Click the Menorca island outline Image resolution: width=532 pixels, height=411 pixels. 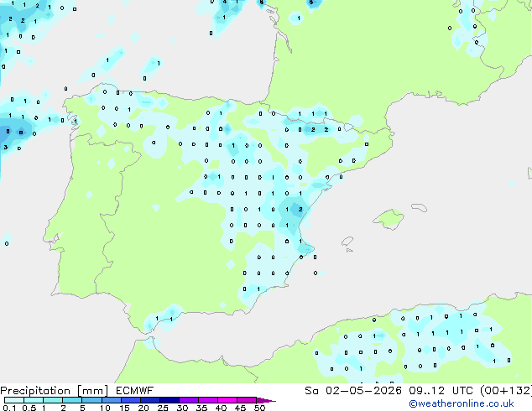point(420,207)
